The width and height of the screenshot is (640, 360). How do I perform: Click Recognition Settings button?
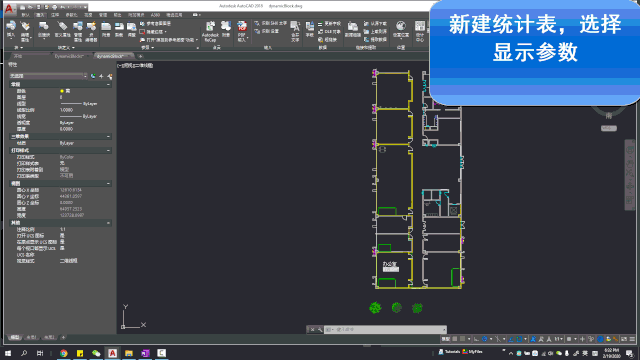pyautogui.click(x=267, y=31)
